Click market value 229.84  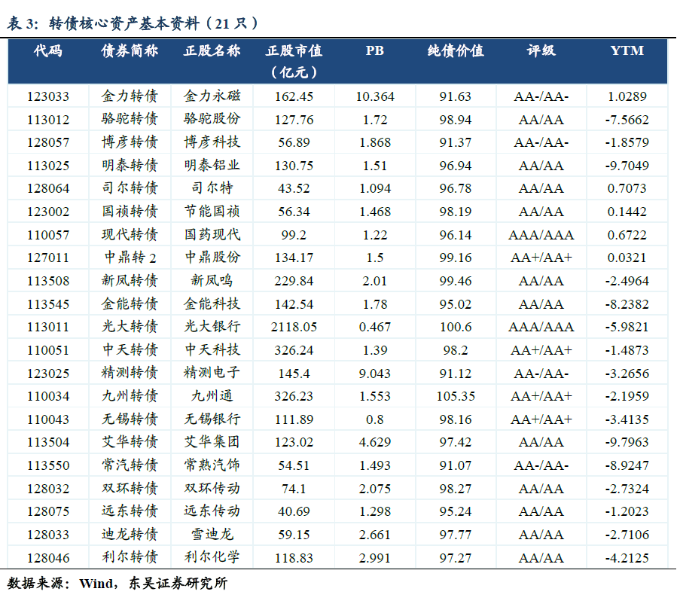pyautogui.click(x=294, y=281)
